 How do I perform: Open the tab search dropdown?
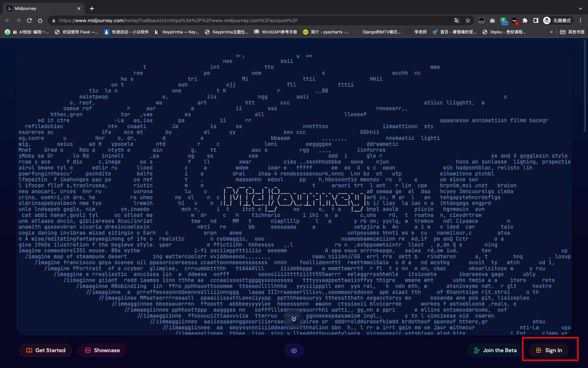point(581,9)
